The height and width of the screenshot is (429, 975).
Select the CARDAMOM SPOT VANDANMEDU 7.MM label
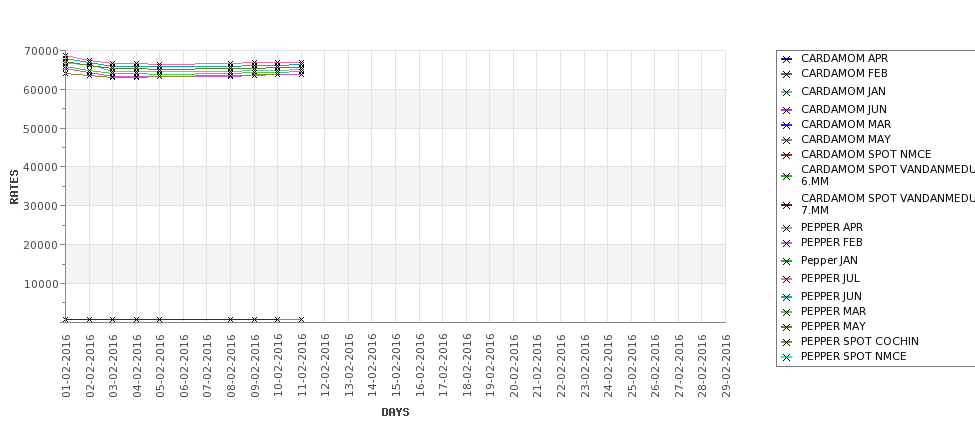click(888, 205)
